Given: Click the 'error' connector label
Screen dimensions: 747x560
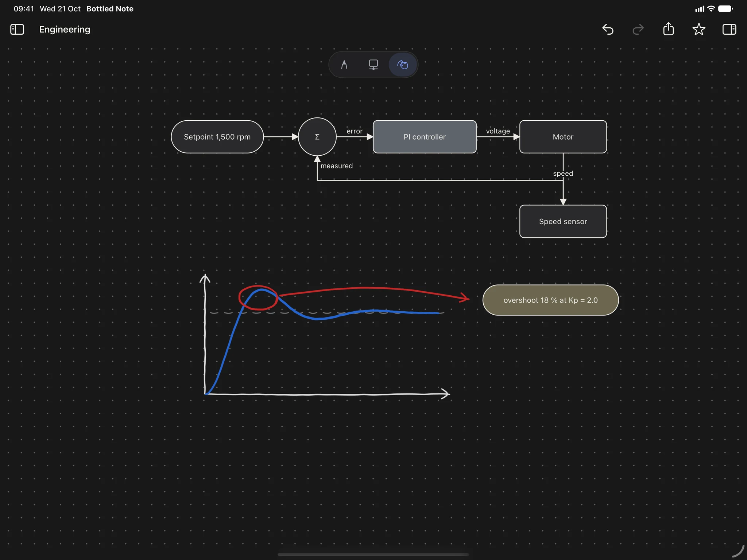Looking at the screenshot, I should [354, 131].
